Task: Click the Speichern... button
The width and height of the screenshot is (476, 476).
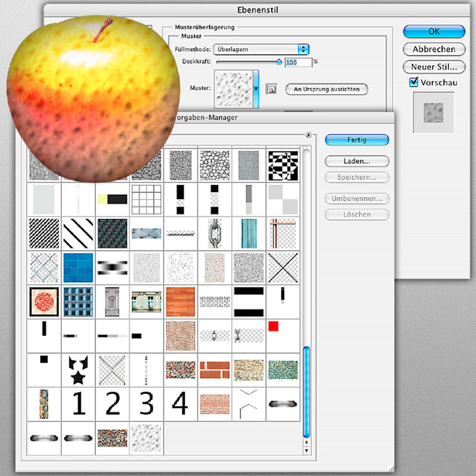Action: tap(357, 177)
